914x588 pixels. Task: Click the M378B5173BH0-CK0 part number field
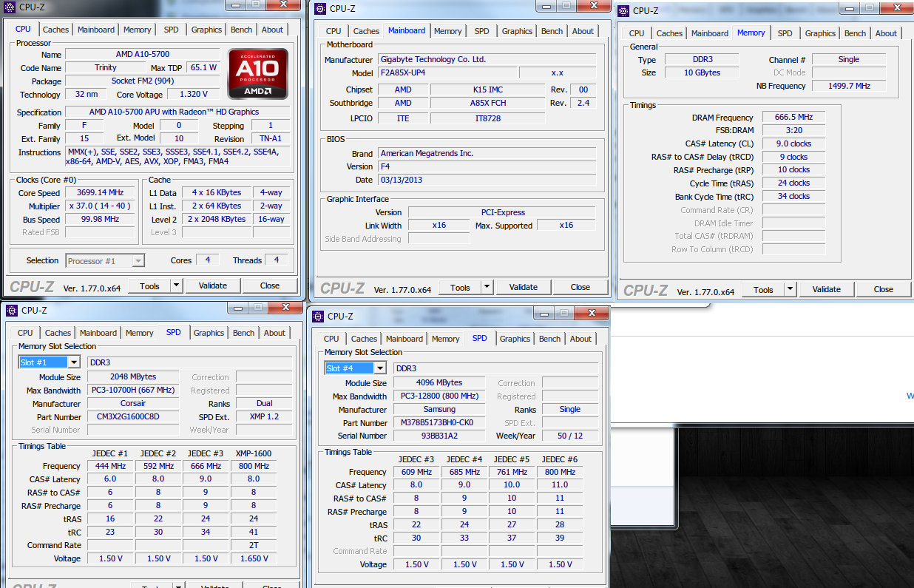click(439, 423)
